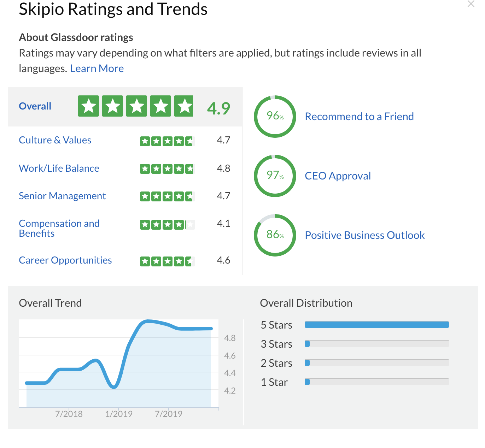Click the Recommend to a Friend link
The image size is (485, 448).
(x=359, y=117)
